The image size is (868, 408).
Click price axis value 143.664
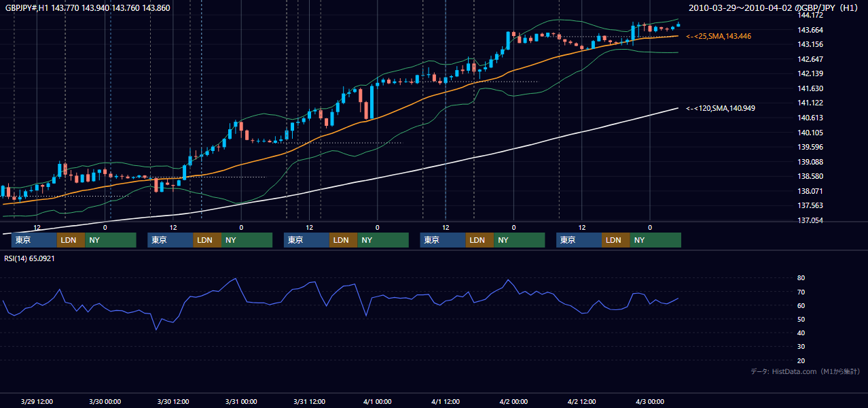812,30
